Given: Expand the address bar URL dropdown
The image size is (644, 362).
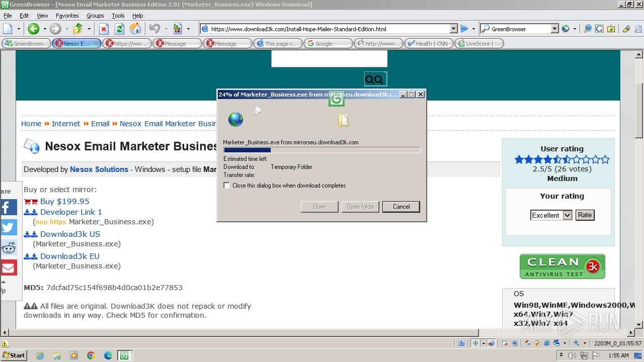Looking at the screenshot, I should 453,29.
